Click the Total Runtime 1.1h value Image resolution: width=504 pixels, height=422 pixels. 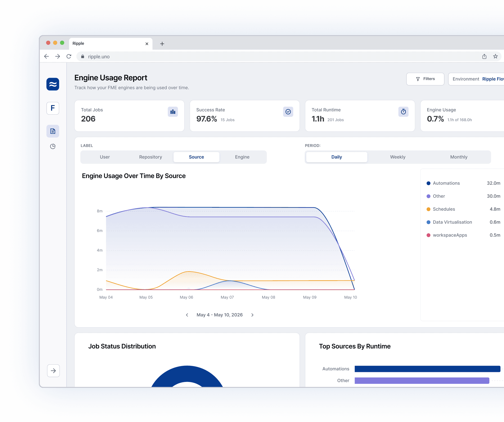pyautogui.click(x=318, y=119)
